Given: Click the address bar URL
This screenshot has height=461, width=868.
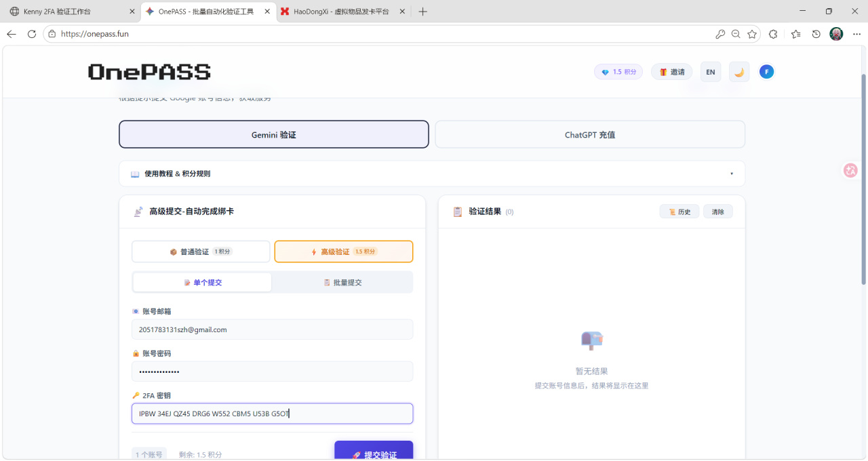Looking at the screenshot, I should [x=95, y=34].
